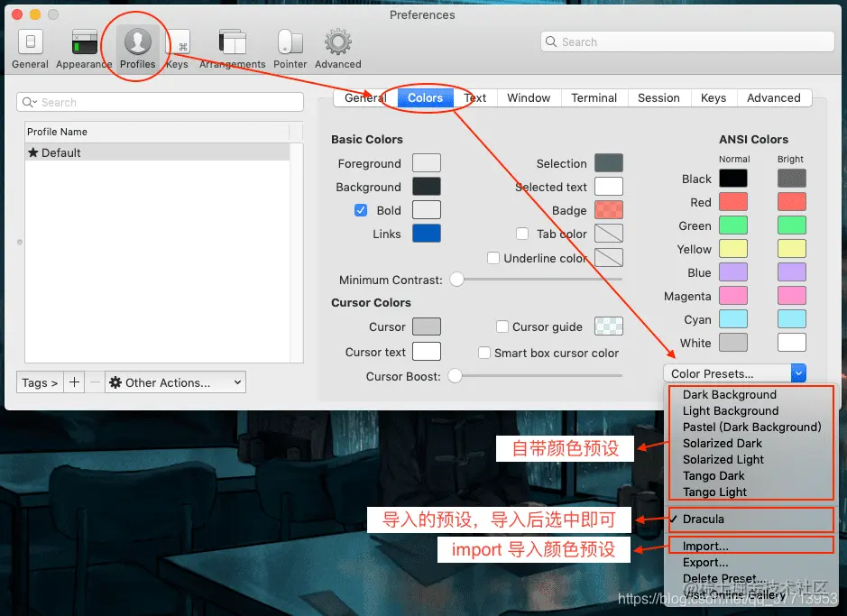Open the General preferences pane icon
The height and width of the screenshot is (616, 847).
(x=31, y=42)
